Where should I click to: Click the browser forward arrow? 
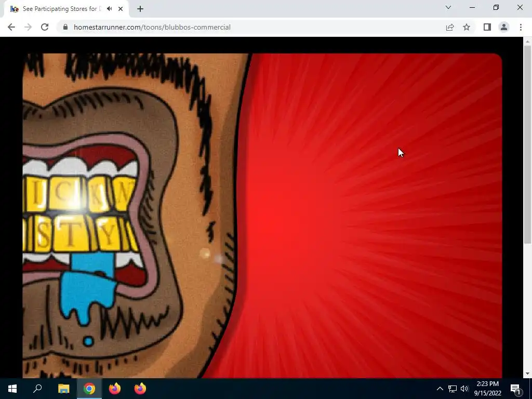tap(28, 27)
